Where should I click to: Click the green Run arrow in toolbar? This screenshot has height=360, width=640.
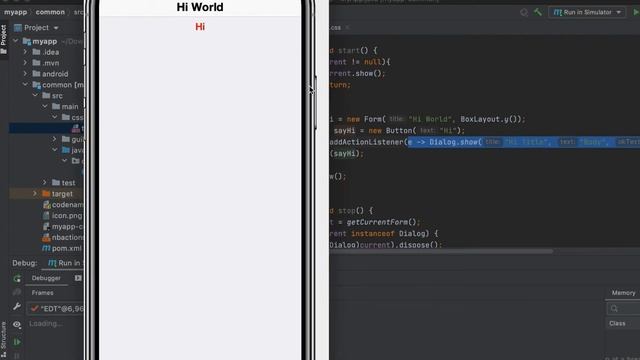coord(636,12)
